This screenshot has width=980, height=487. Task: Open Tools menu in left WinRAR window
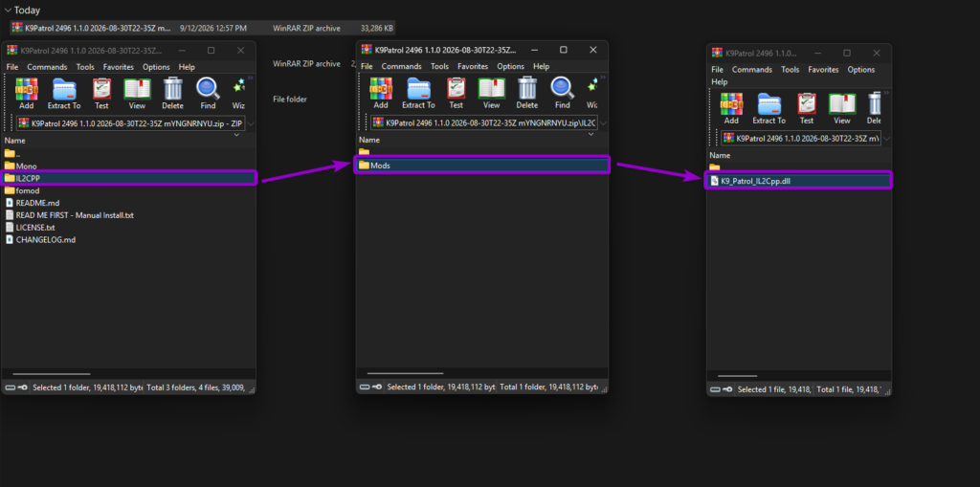pyautogui.click(x=85, y=67)
